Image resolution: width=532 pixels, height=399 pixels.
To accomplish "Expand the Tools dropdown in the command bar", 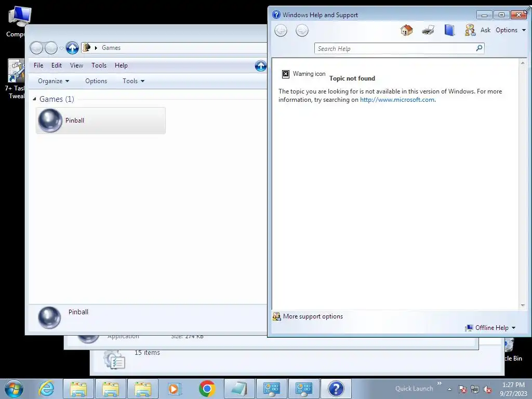I will pos(134,81).
